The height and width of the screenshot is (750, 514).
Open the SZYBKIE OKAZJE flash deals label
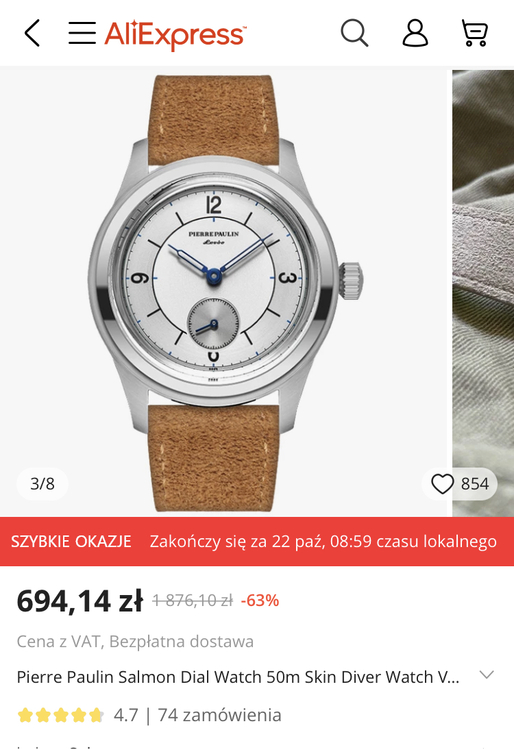pyautogui.click(x=71, y=541)
